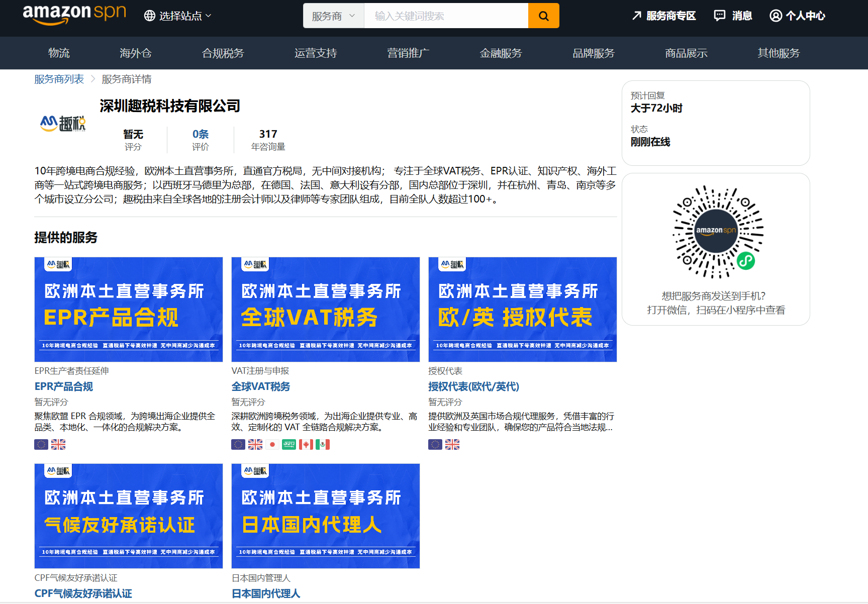
Task: Click the 提供的服务 section heading
Action: pos(66,238)
